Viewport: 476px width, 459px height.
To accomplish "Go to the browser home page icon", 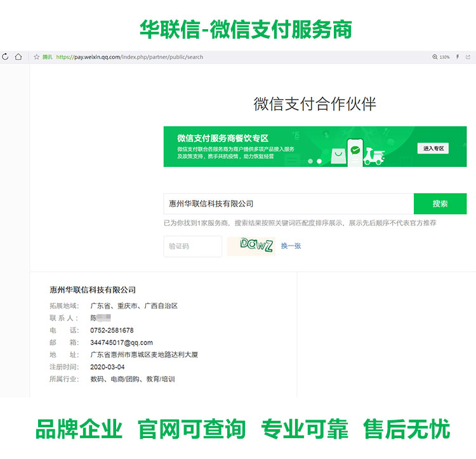I will click(x=18, y=57).
